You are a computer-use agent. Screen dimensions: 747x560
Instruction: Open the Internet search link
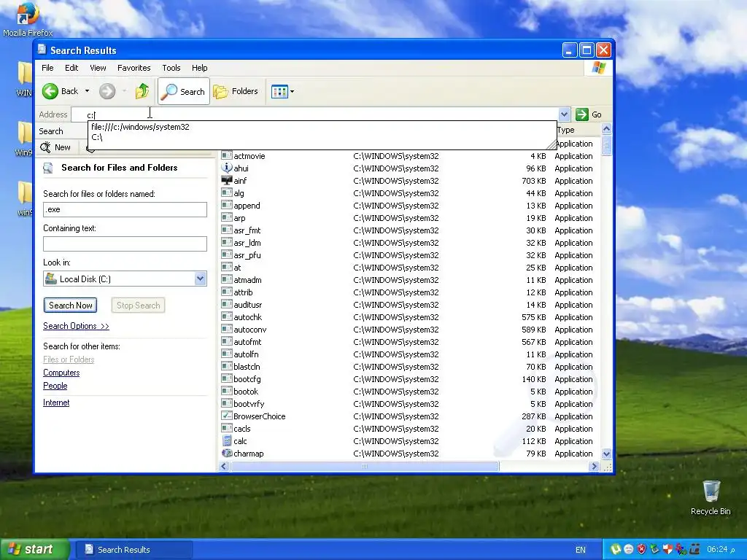[x=56, y=402]
